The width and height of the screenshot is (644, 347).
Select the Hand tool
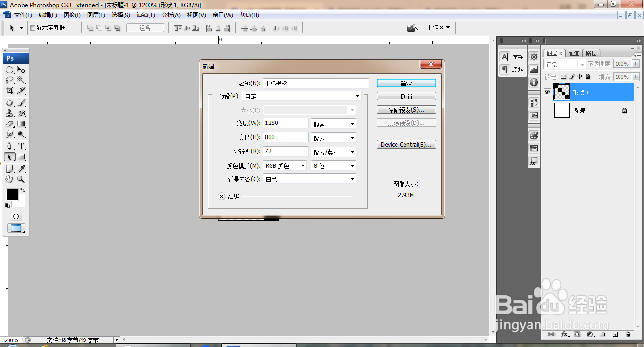[x=9, y=179]
